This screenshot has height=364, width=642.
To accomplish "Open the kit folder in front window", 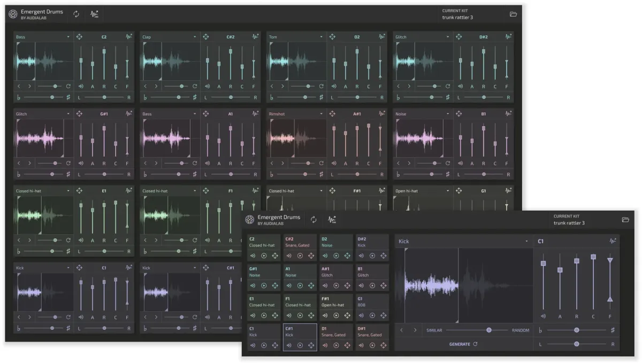I will (x=625, y=220).
